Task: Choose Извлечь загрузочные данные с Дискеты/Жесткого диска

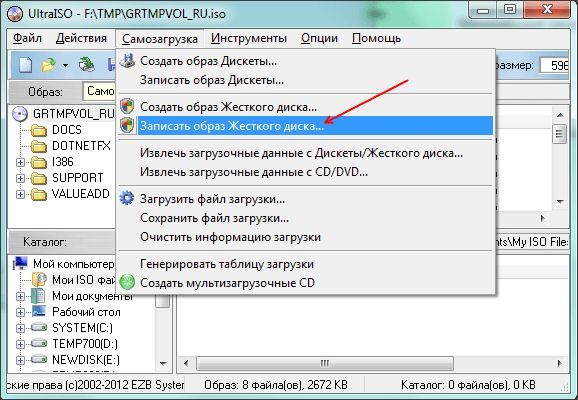Action: tap(306, 153)
